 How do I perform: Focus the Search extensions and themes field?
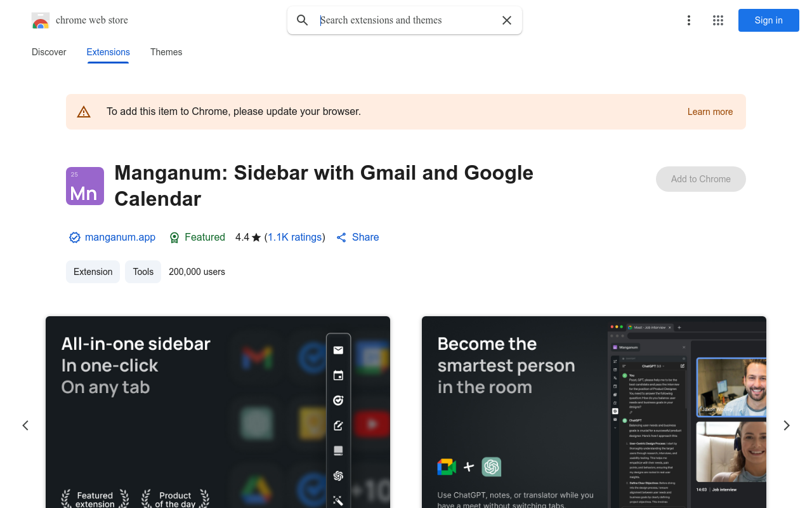tap(406, 20)
